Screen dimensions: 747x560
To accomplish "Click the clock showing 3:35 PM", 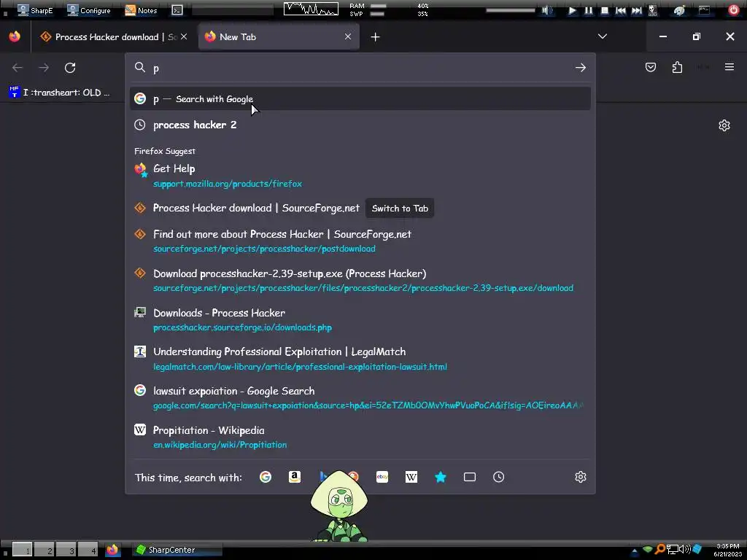I will tap(727, 550).
